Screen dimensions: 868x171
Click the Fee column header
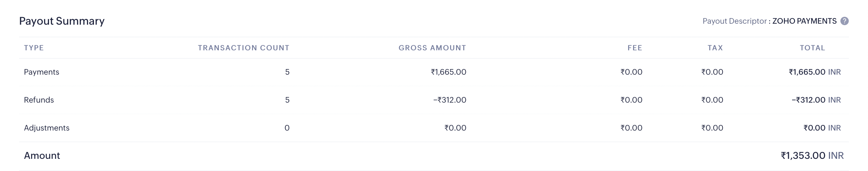coord(634,48)
